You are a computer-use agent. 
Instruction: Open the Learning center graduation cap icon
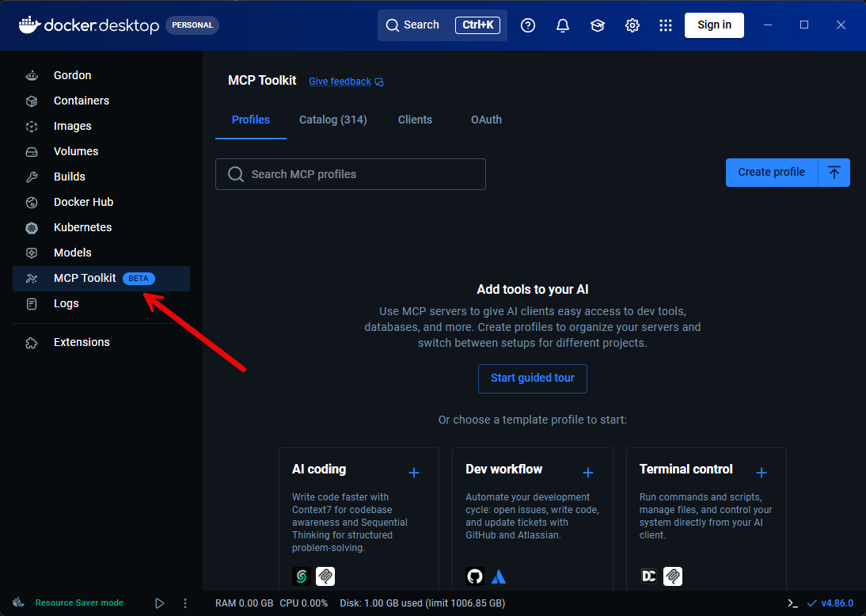tap(598, 25)
